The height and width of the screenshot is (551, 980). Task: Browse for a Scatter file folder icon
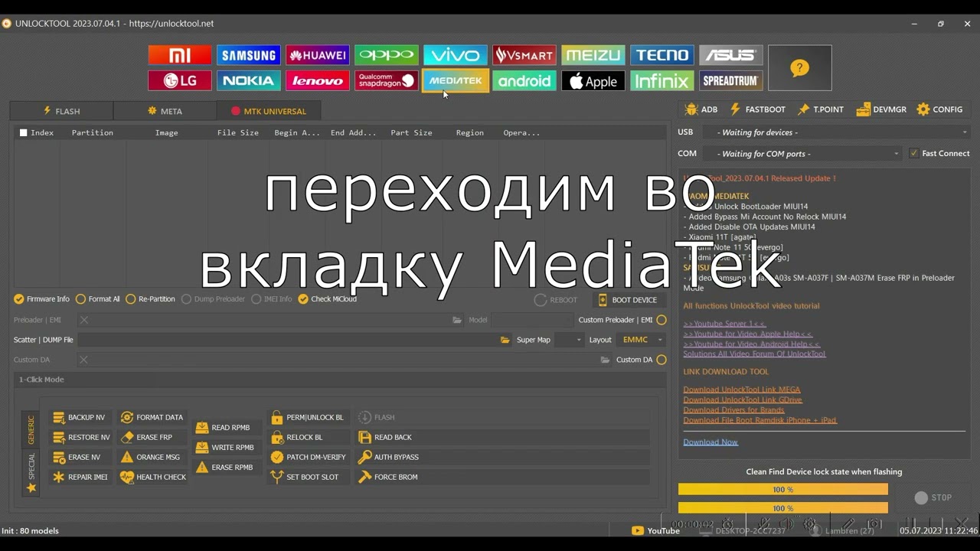click(x=505, y=340)
